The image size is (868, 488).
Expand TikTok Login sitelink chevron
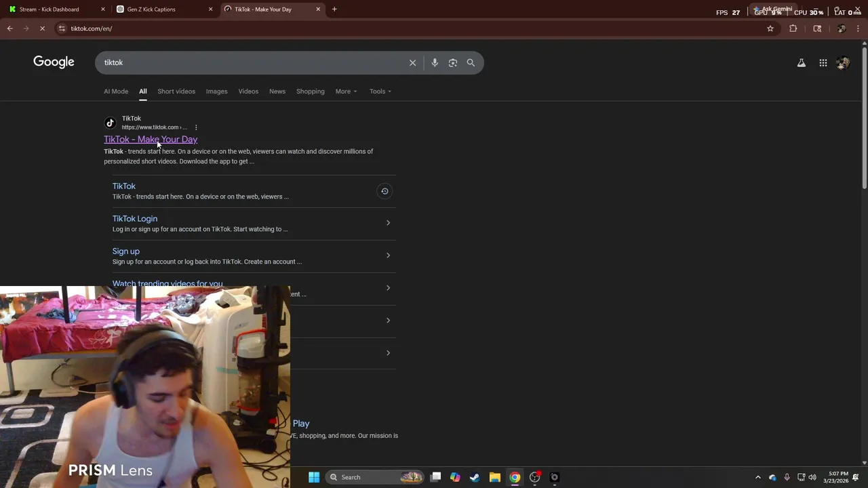[388, 223]
